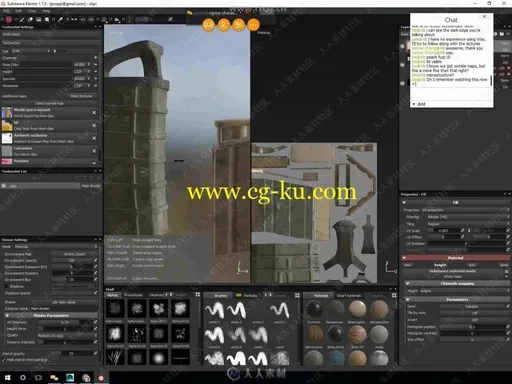
Task: Click the orange user profile circle icon
Action: (224, 25)
